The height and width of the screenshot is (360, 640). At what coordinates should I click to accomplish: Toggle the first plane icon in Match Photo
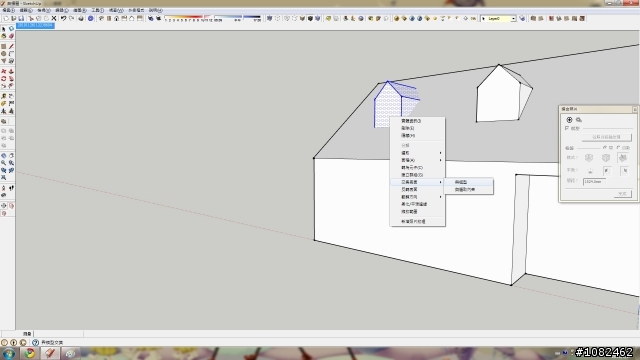point(590,171)
